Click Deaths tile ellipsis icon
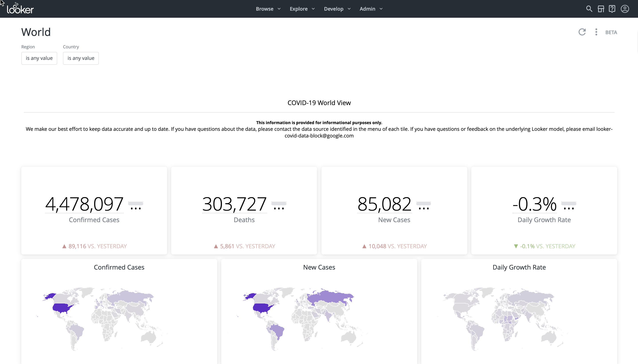638x364 pixels. [x=279, y=208]
